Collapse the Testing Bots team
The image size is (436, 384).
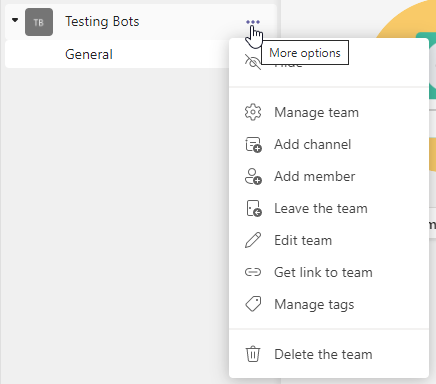[15, 20]
